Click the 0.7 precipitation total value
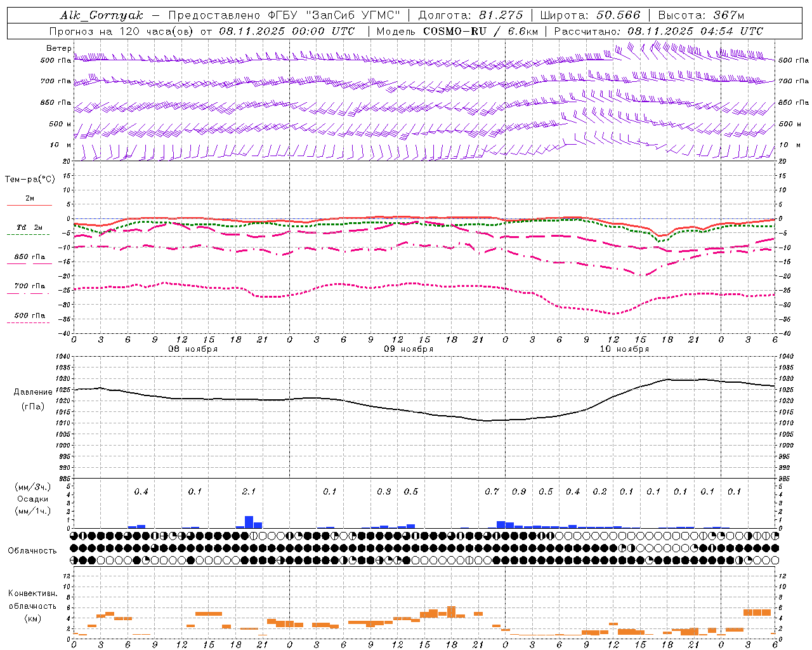The image size is (812, 650). (x=492, y=492)
